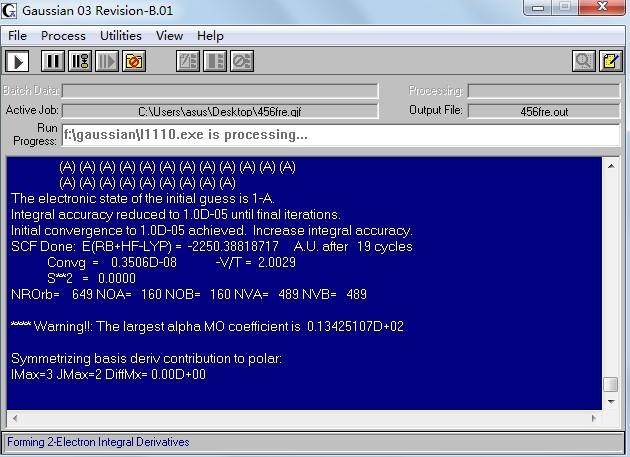Click the View Output File magnifier icon
This screenshot has width=630, height=457.
583,61
